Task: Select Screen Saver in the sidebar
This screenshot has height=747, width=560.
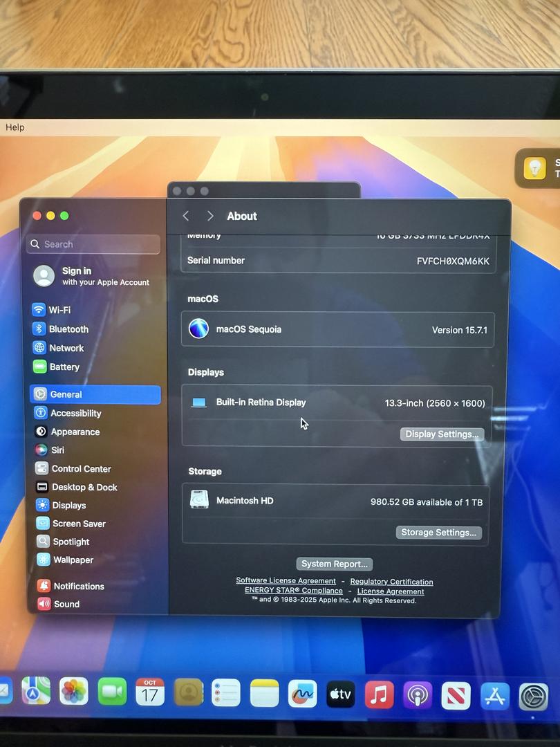Action: [78, 524]
